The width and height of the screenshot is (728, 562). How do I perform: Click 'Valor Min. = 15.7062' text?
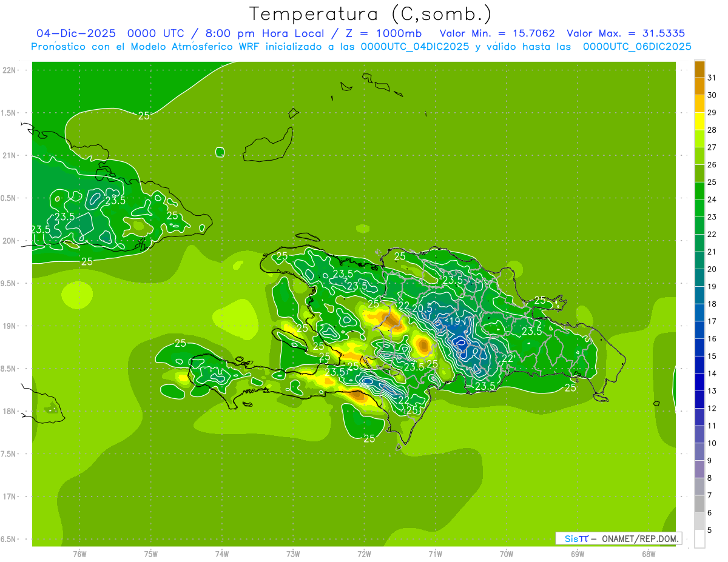(x=497, y=33)
